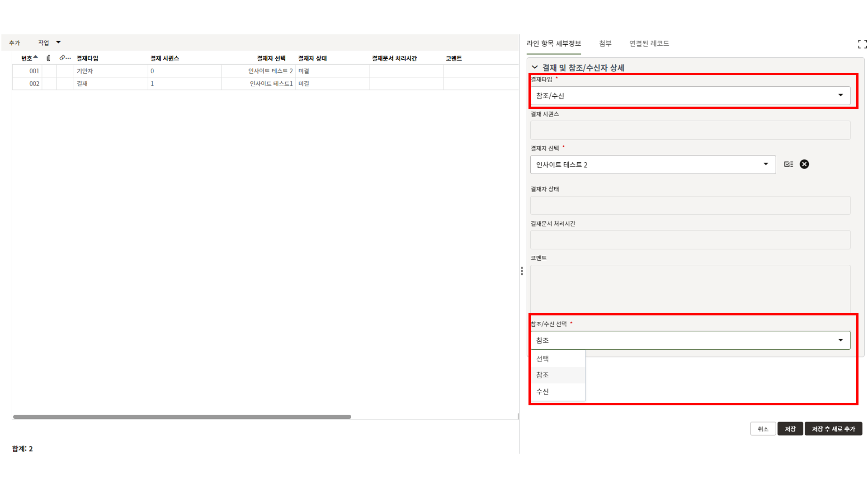The image size is (868, 488).
Task: Click the panel splitter dots handle
Action: pos(522,271)
